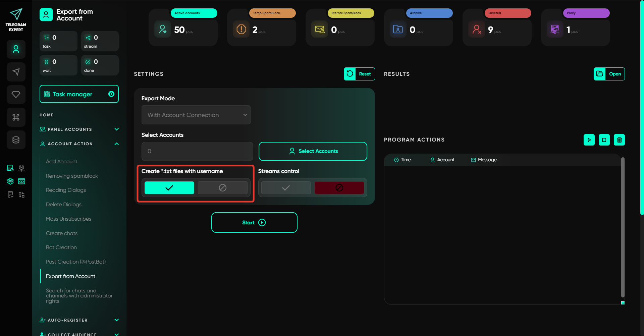Screen dimensions: 644x336
Task: Open the database icon in left sidebar
Action: [16, 140]
